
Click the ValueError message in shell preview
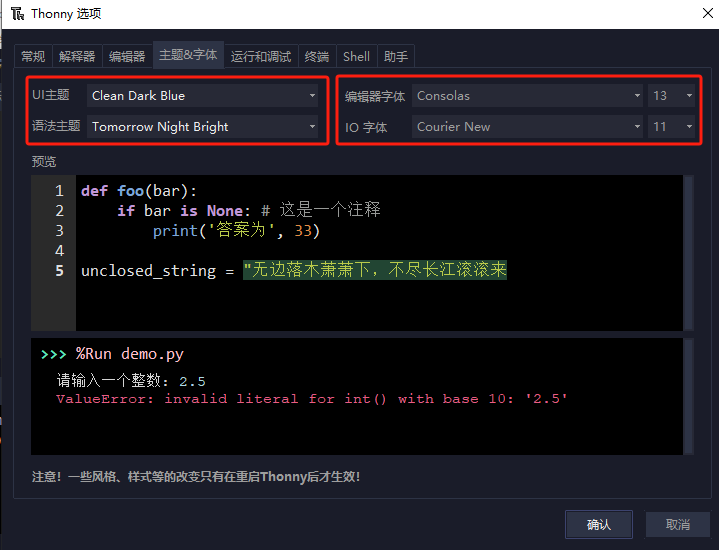point(312,399)
